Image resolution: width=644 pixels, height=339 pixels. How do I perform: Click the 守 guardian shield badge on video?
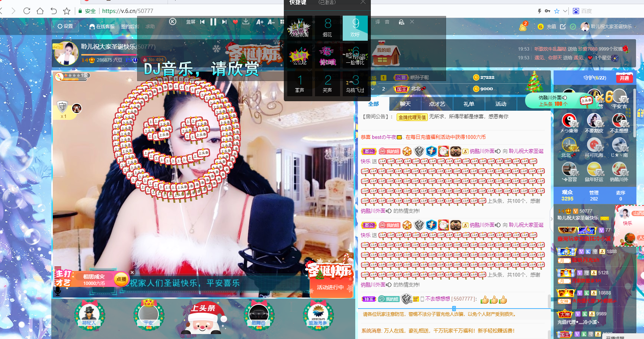click(62, 106)
